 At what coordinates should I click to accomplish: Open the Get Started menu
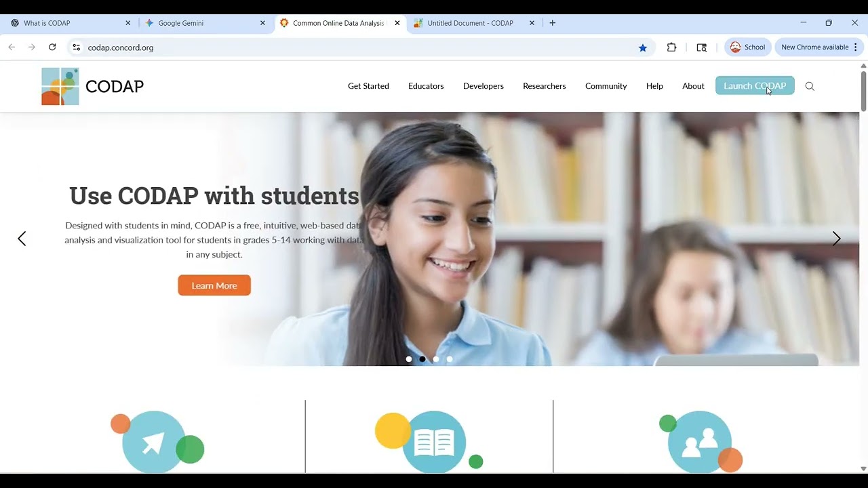368,86
